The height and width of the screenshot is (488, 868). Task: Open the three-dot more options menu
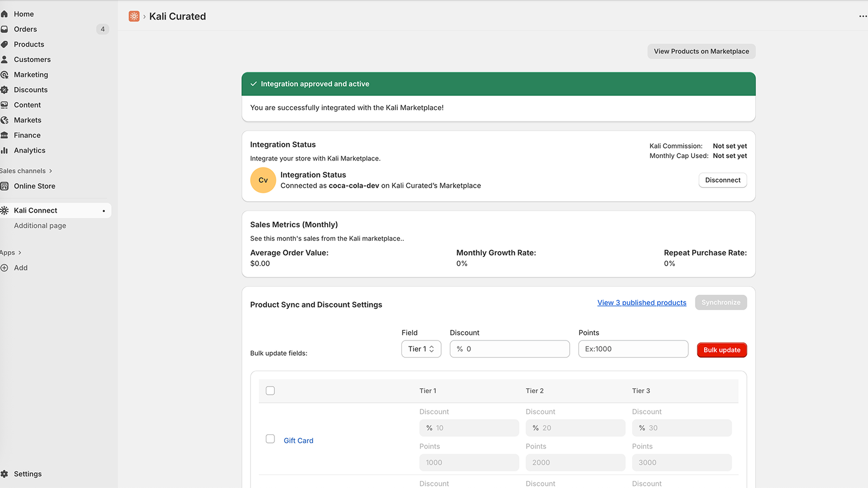click(x=863, y=16)
